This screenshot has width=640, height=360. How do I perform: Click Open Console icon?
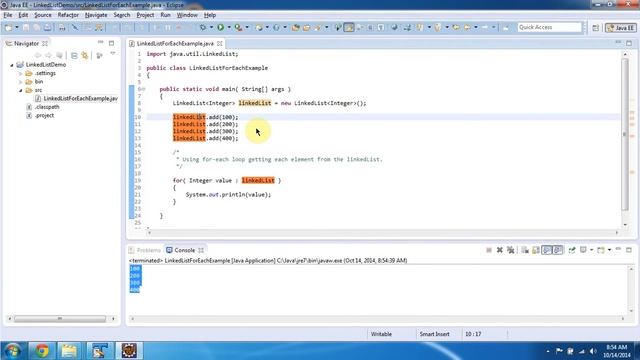(x=600, y=250)
